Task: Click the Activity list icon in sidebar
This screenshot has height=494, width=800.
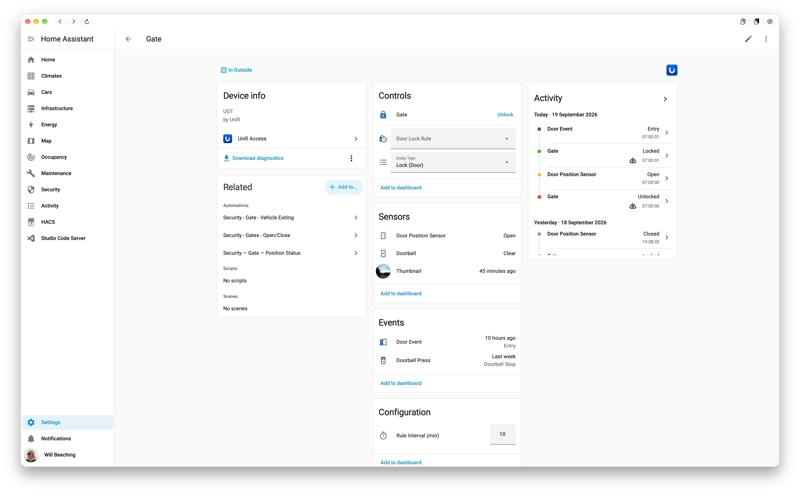Action: coord(31,206)
